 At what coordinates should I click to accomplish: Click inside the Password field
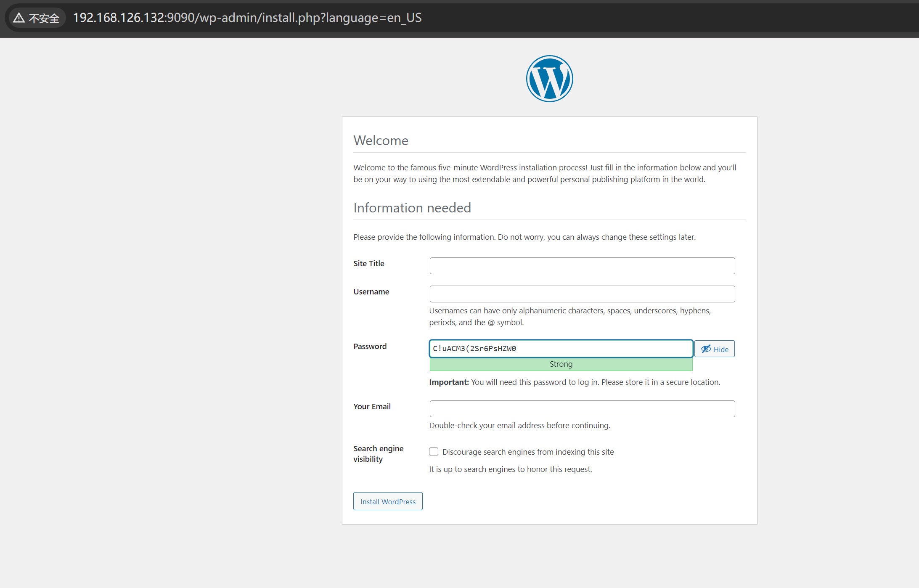pos(561,349)
